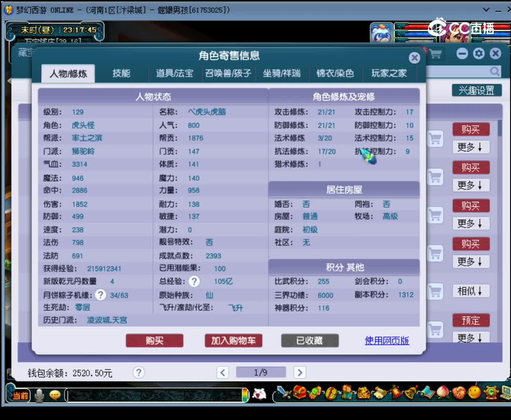Image resolution: width=511 pixels, height=420 pixels.
Task: Click the help icon next to 钱包余额
Action: pyautogui.click(x=139, y=372)
